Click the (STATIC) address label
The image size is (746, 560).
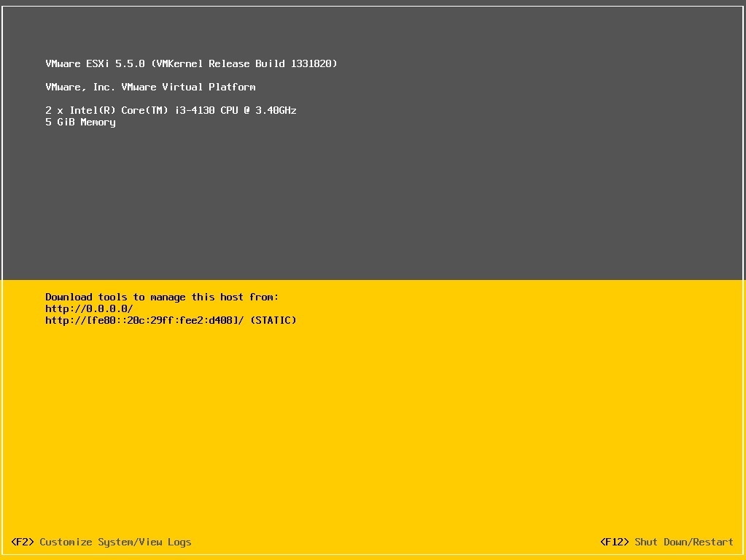click(x=273, y=320)
